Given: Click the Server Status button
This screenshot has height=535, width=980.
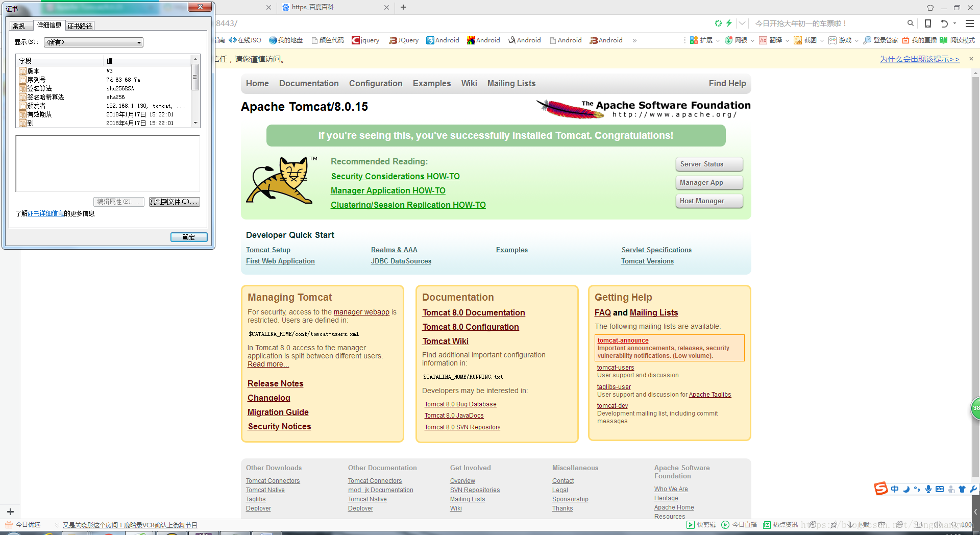Looking at the screenshot, I should point(709,164).
